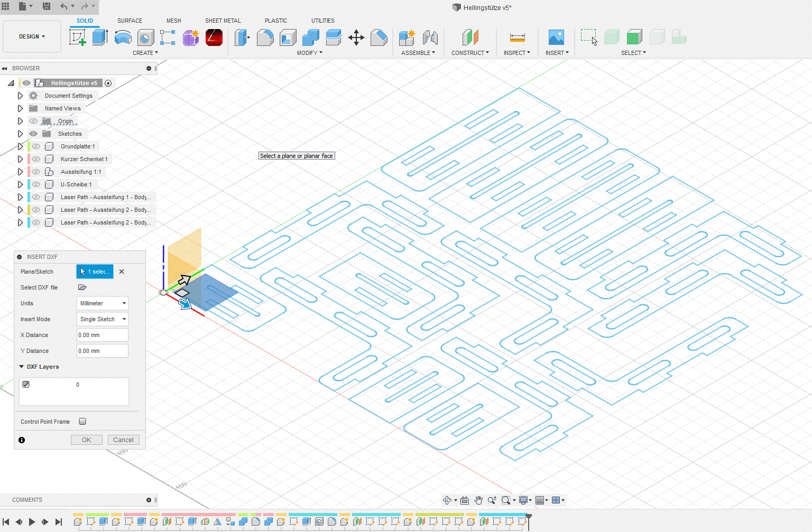812x532 pixels.
Task: Open the Select DXF file folder icon
Action: (82, 287)
